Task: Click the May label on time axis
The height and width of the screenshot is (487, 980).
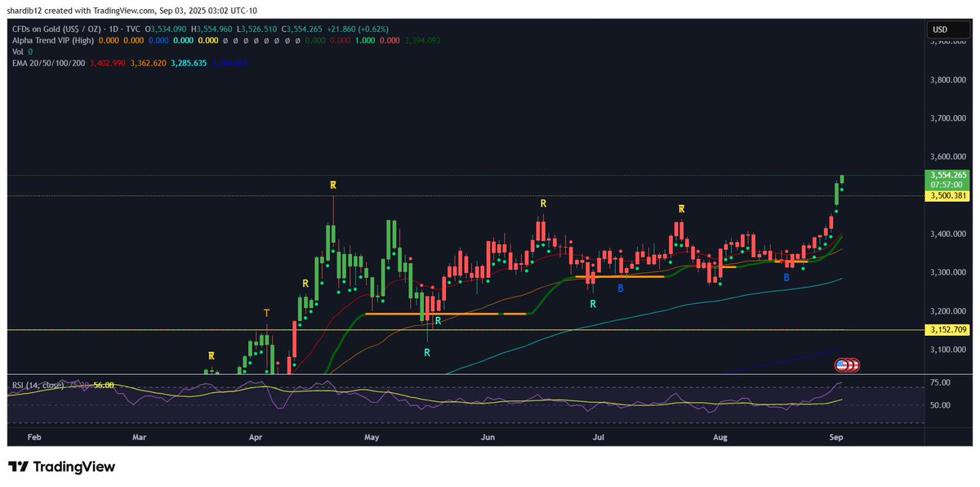Action: tap(372, 438)
